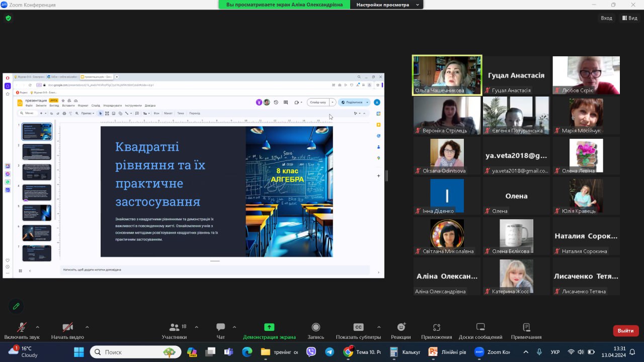Viewport: 644px width, 362px height.
Task: Unmute microphone with Включить звук
Action: pos(22,327)
